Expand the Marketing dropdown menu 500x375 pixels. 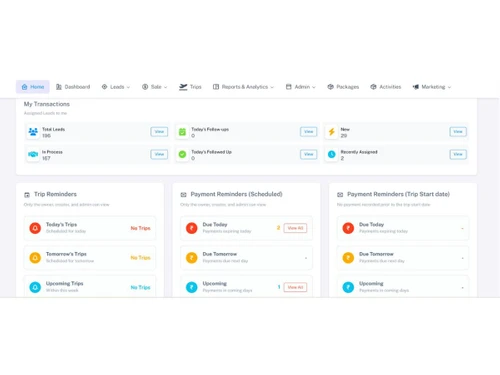pos(432,87)
